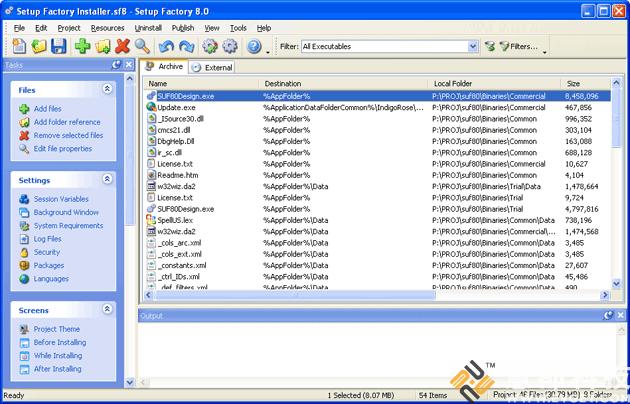
Task: Collapse the Screens task section
Action: (107, 310)
